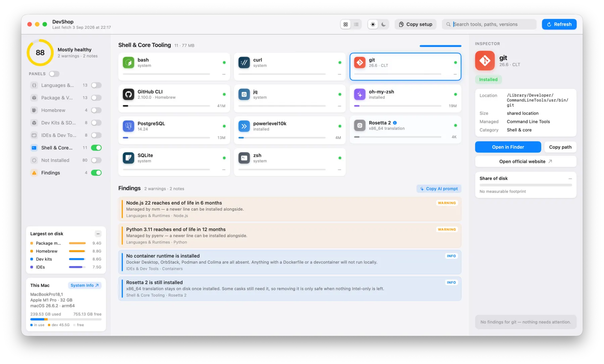The height and width of the screenshot is (364, 604).
Task: Select IDEs row in Largest on disk
Action: 66,267
